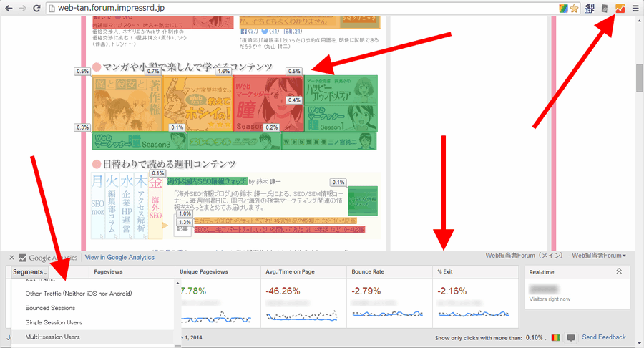Click the 1.0% click bubble
644x348 pixels.
point(185,213)
